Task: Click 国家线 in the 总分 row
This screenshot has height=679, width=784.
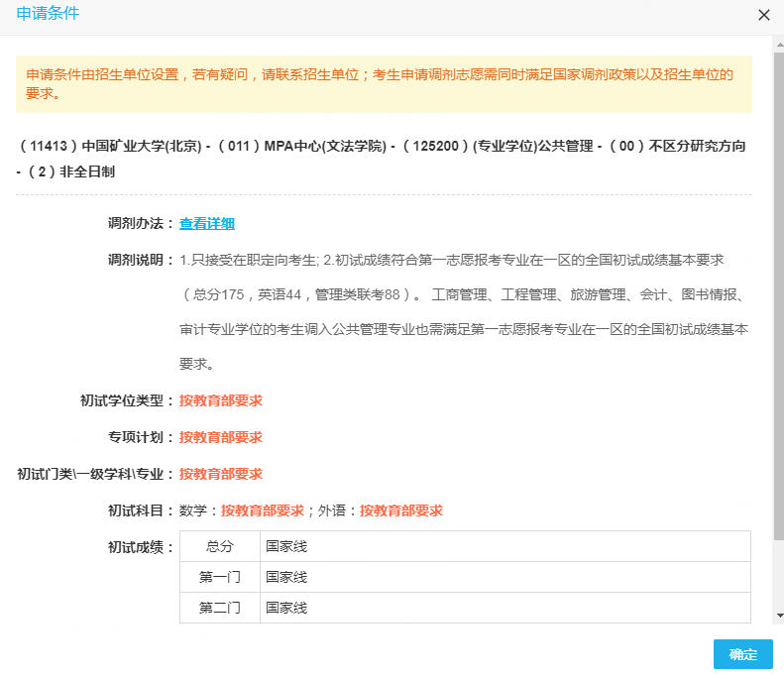Action: (286, 546)
